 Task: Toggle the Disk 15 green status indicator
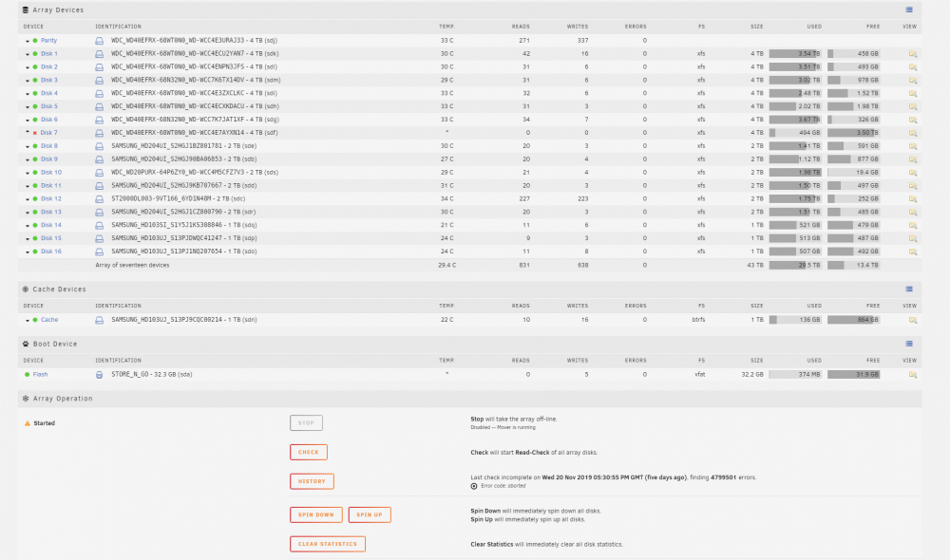[x=35, y=238]
